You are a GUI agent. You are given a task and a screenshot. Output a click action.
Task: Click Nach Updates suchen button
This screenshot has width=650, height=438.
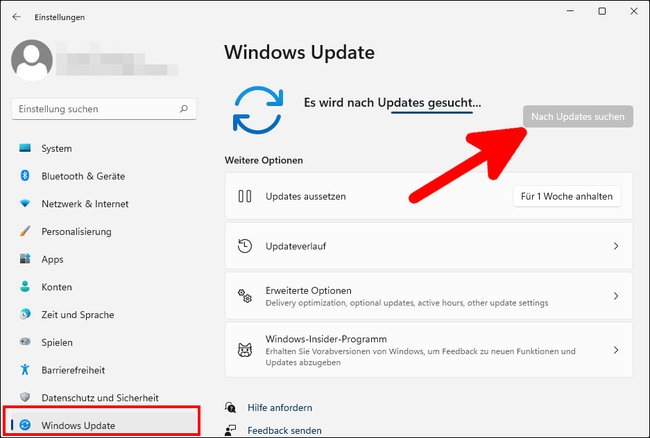pyautogui.click(x=578, y=116)
